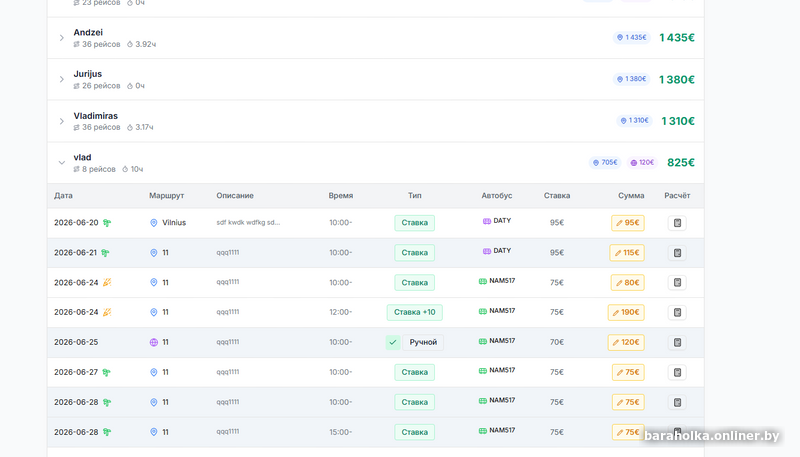Click vlad's 705€ route badge
This screenshot has width=800, height=457.
(605, 163)
